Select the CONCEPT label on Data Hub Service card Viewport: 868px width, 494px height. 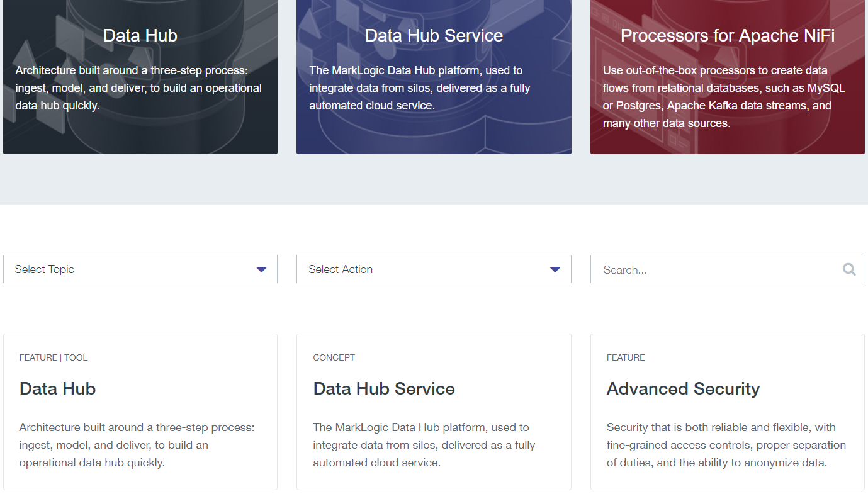(334, 357)
